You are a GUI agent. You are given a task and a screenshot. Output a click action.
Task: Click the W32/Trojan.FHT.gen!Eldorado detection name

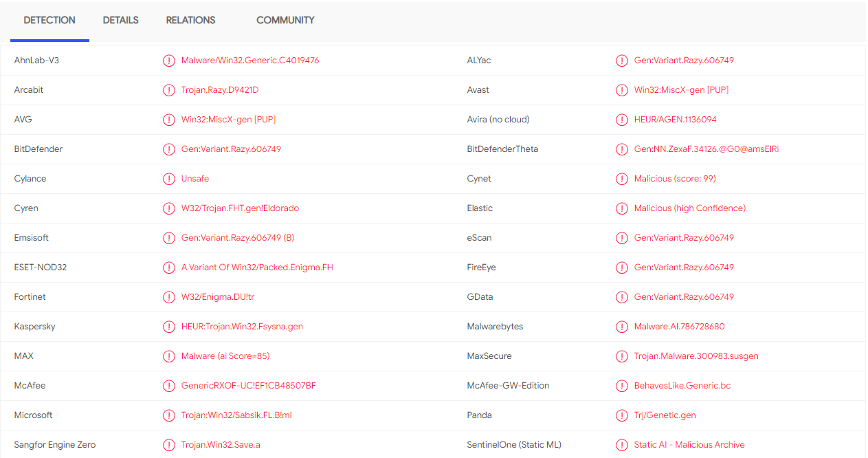[x=240, y=208]
